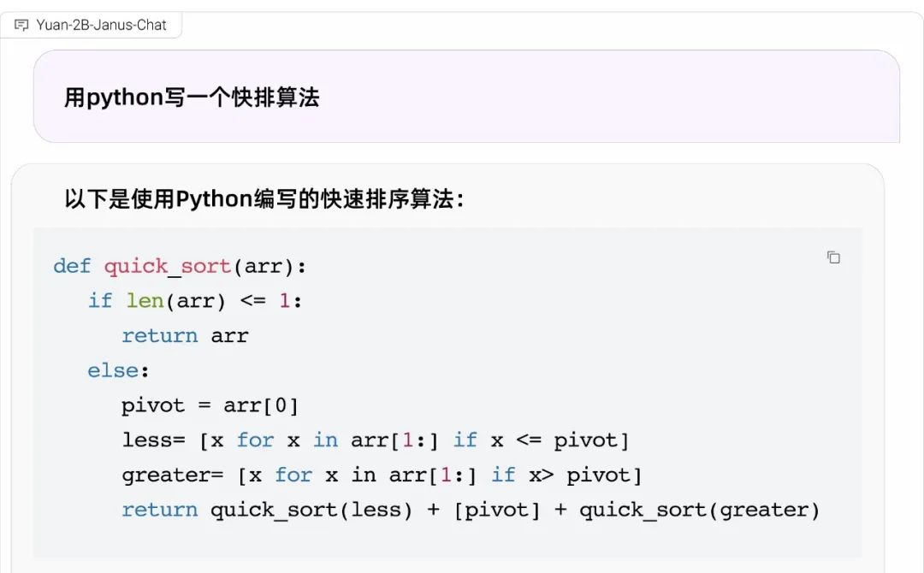Click the "pivot = arr[0]" line
Viewport: 924px width, 573px height.
210,405
